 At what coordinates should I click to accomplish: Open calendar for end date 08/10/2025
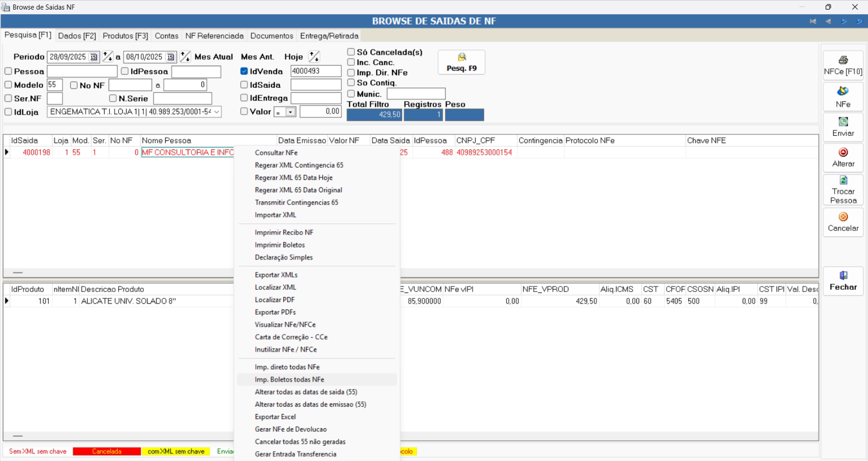[171, 57]
